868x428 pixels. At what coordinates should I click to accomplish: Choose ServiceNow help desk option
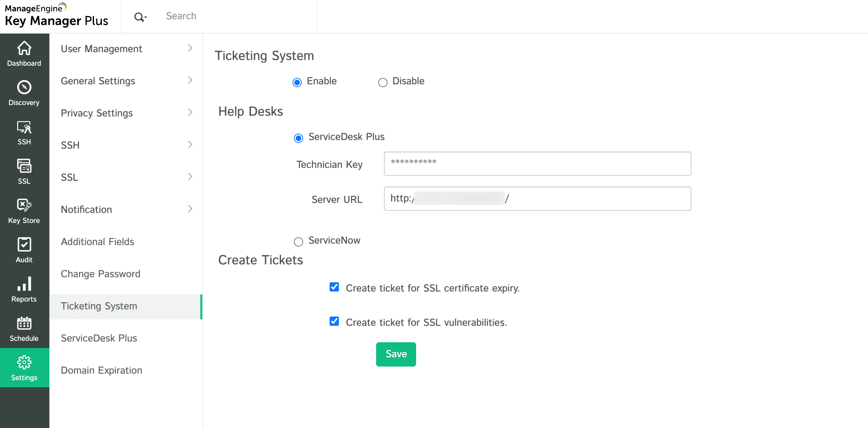[x=299, y=242]
